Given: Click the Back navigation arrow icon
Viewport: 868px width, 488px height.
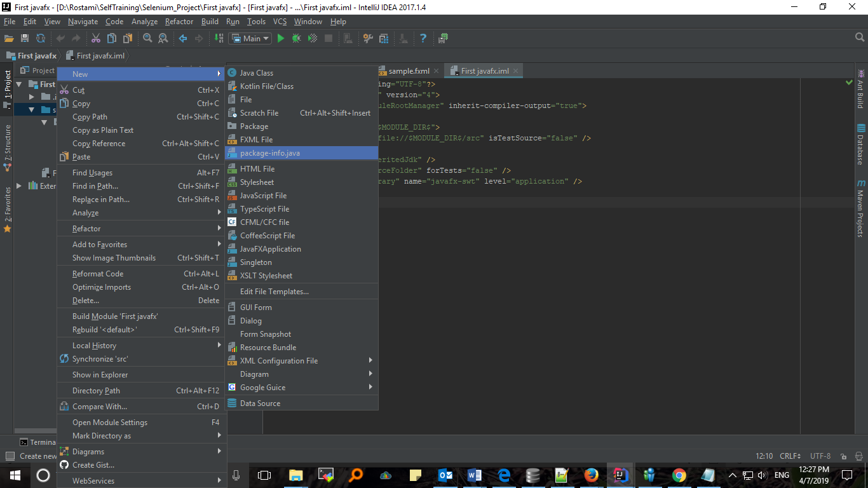Looking at the screenshot, I should click(183, 39).
